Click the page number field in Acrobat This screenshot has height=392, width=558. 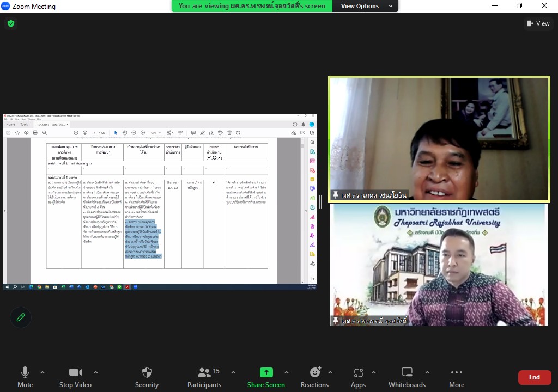click(x=94, y=133)
